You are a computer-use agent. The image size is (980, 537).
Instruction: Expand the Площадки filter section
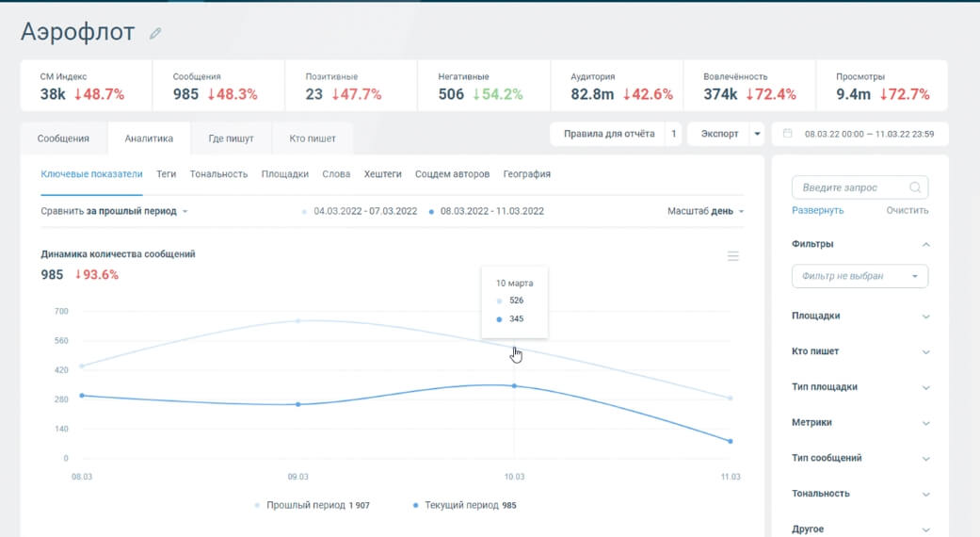pos(860,316)
